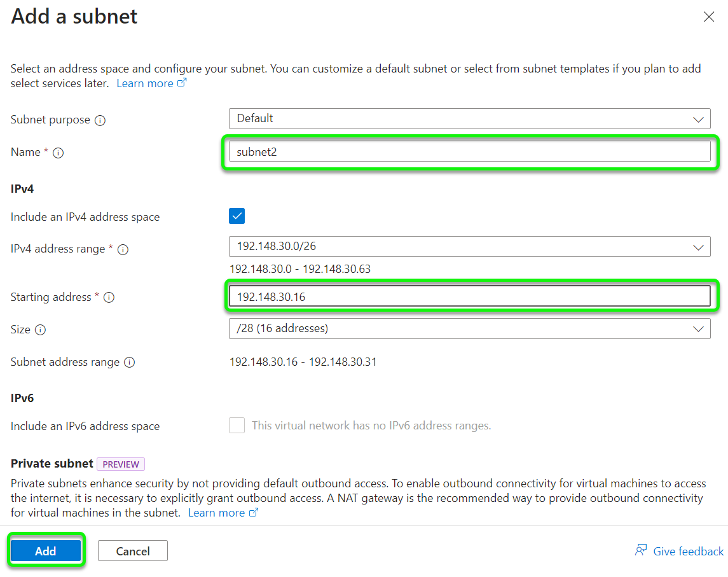This screenshot has height=577, width=728.
Task: Click the Add button
Action: click(x=46, y=550)
